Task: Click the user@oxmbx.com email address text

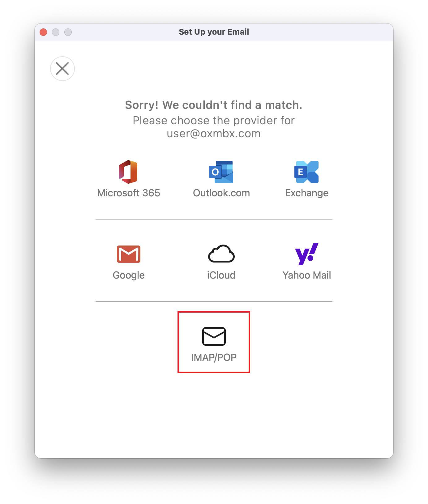Action: (x=214, y=134)
